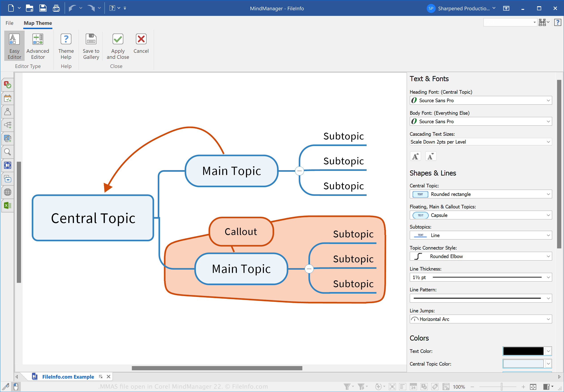Open the File menu
The width and height of the screenshot is (564, 392).
coord(9,23)
